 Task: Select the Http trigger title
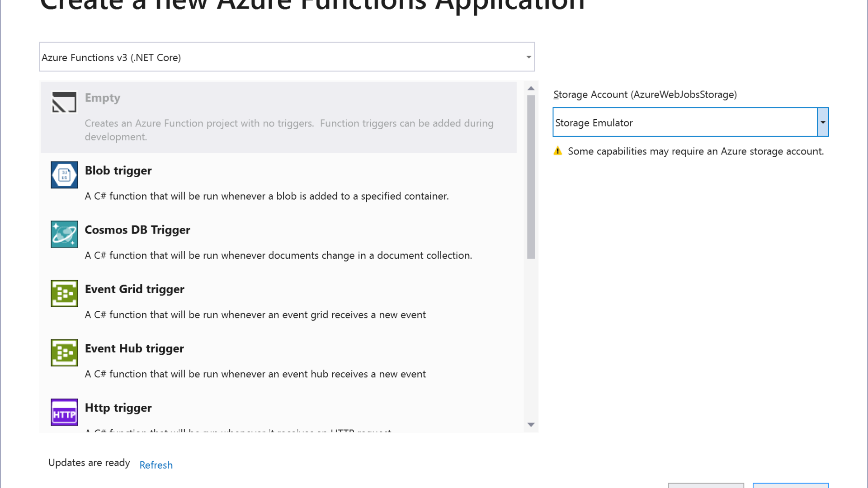[118, 408]
